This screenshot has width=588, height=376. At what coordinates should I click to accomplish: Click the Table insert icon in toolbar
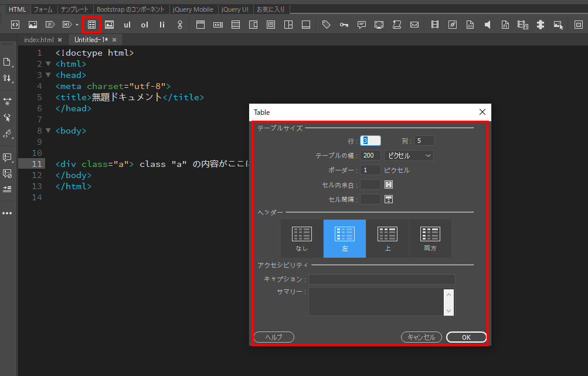(91, 25)
